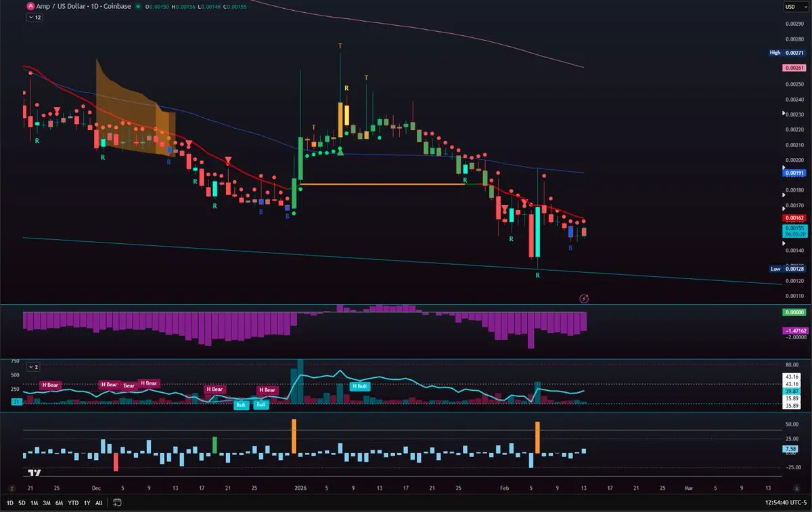Click the H Bull label in oscillator pane
Screen dimensions: 812x512
pos(359,386)
